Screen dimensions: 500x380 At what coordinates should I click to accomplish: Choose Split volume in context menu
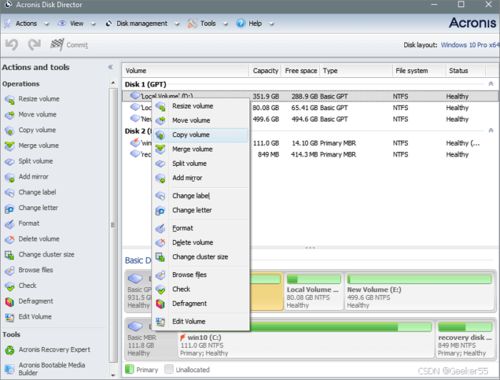[201, 164]
